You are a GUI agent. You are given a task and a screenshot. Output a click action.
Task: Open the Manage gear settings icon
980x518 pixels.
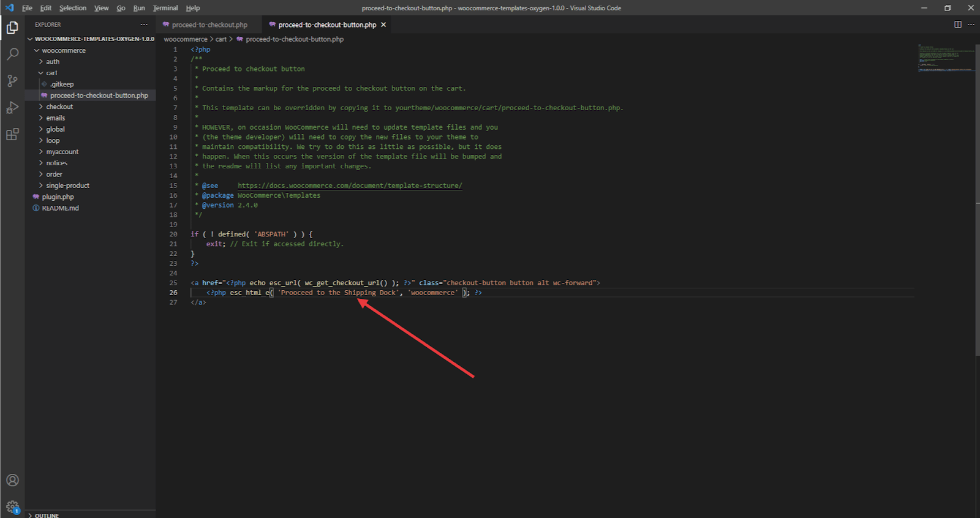[x=12, y=506]
